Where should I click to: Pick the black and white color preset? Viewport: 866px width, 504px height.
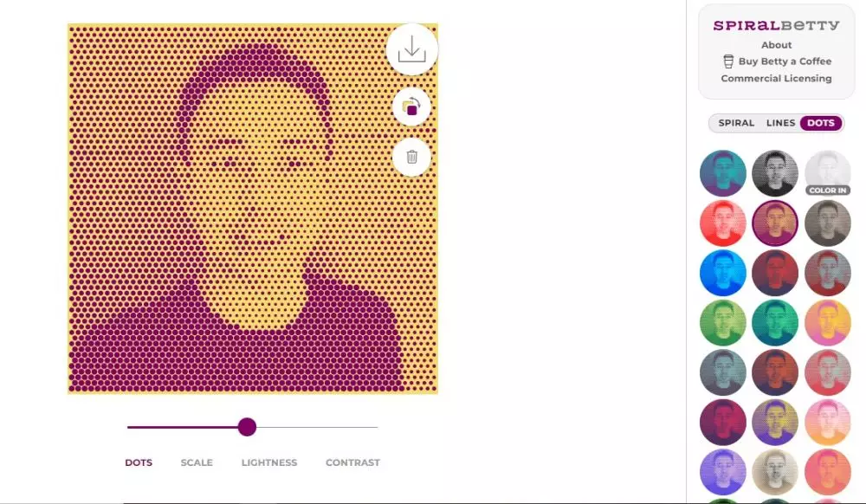coord(775,173)
